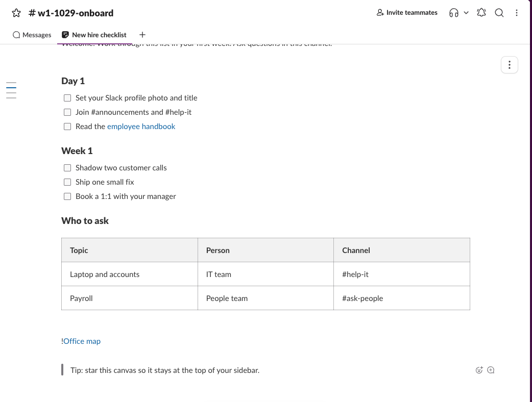Check 'Join #announcements and #help-it'
Viewport: 532px width, 402px height.
coord(67,112)
